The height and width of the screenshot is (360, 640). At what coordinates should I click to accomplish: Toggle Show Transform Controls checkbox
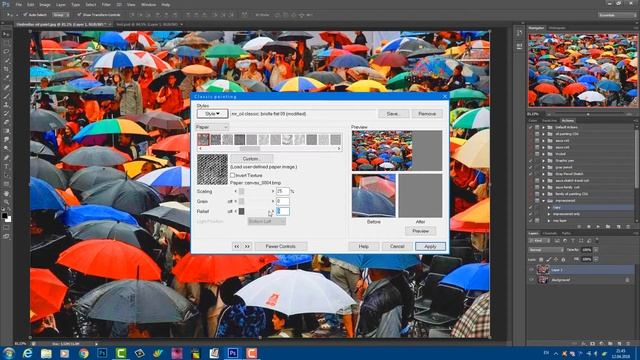(x=79, y=15)
